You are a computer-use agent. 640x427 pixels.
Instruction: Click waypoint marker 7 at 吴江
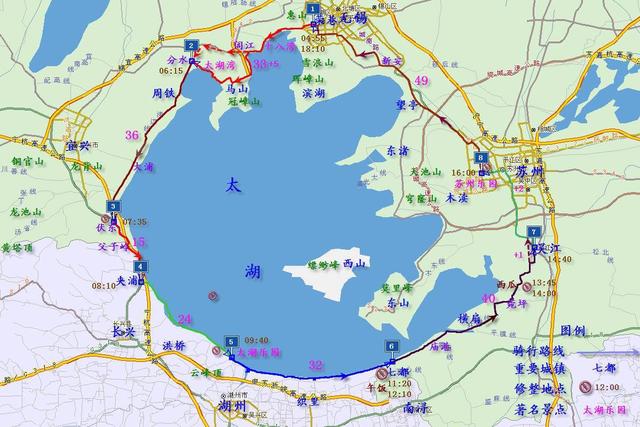click(533, 232)
